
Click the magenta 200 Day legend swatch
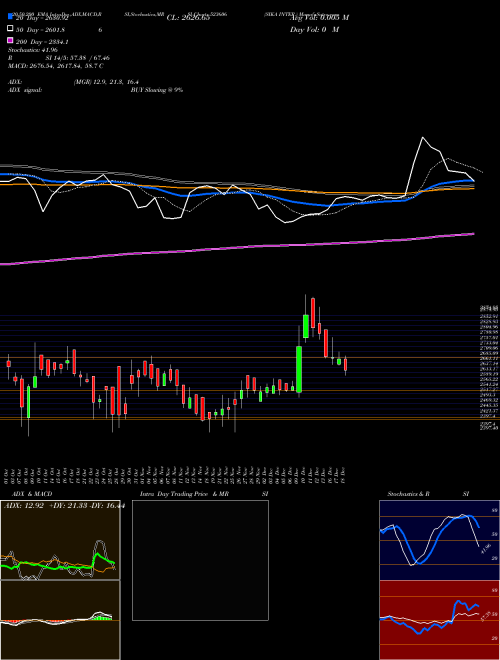click(x=11, y=41)
